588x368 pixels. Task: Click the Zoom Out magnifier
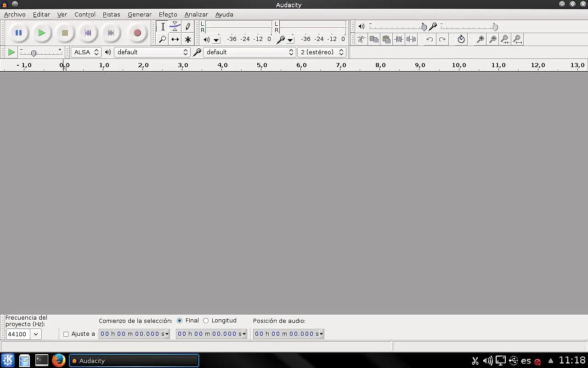pyautogui.click(x=492, y=40)
